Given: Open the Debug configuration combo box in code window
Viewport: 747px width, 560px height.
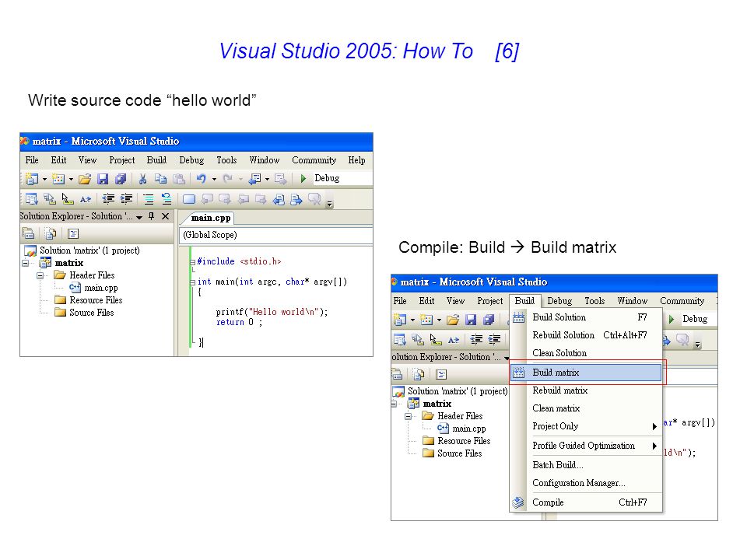Looking at the screenshot, I should point(342,178).
